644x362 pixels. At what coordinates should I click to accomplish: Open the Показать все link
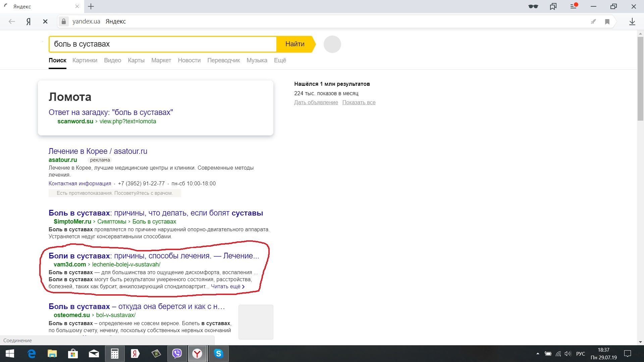(359, 103)
